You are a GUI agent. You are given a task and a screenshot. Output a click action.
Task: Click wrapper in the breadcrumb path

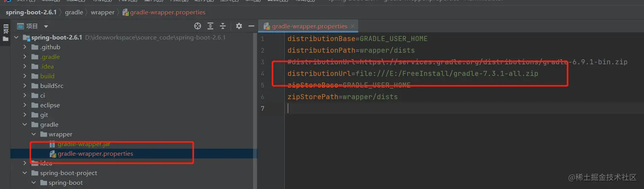(103, 12)
